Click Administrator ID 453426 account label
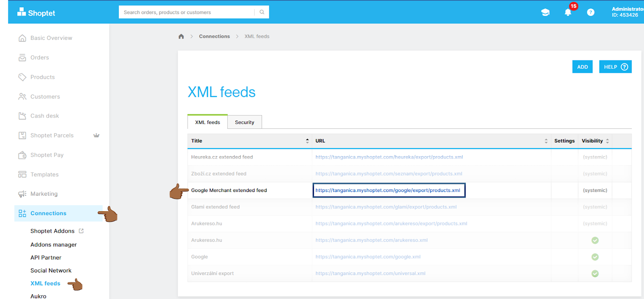The height and width of the screenshot is (299, 644). pyautogui.click(x=627, y=12)
